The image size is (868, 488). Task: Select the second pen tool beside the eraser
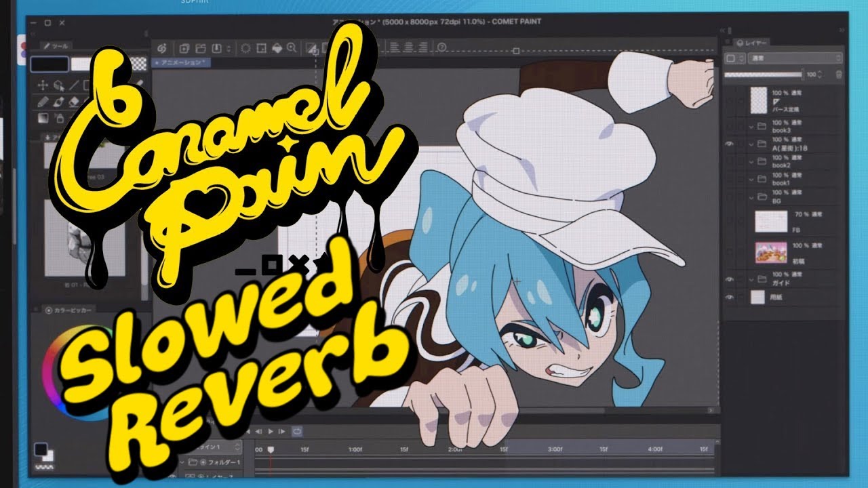[59, 102]
